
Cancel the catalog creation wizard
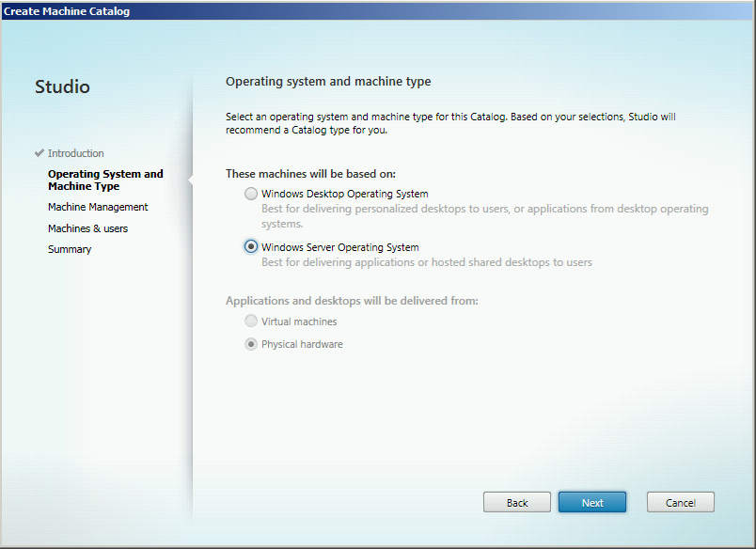click(680, 502)
